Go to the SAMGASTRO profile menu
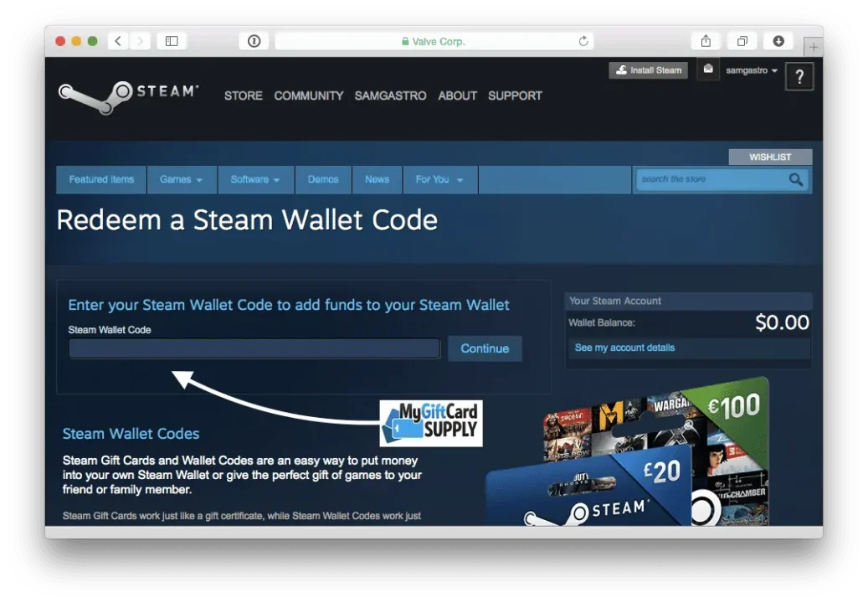Viewport: 868px width, 603px height. coord(390,95)
